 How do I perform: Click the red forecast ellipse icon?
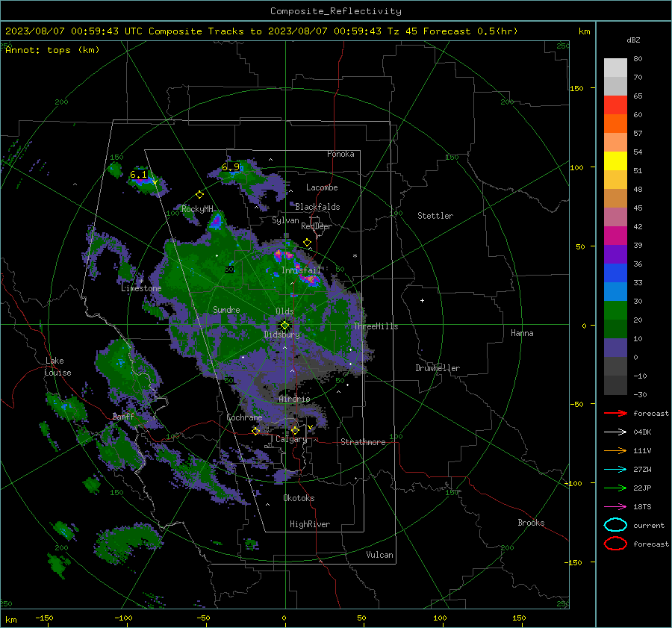click(615, 544)
